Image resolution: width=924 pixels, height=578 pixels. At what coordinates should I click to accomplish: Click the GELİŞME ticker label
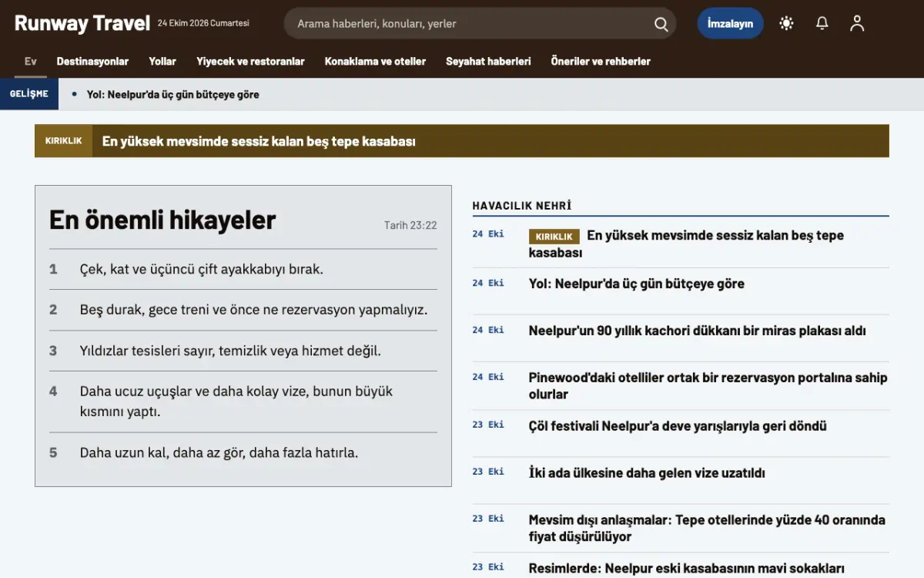(x=28, y=94)
